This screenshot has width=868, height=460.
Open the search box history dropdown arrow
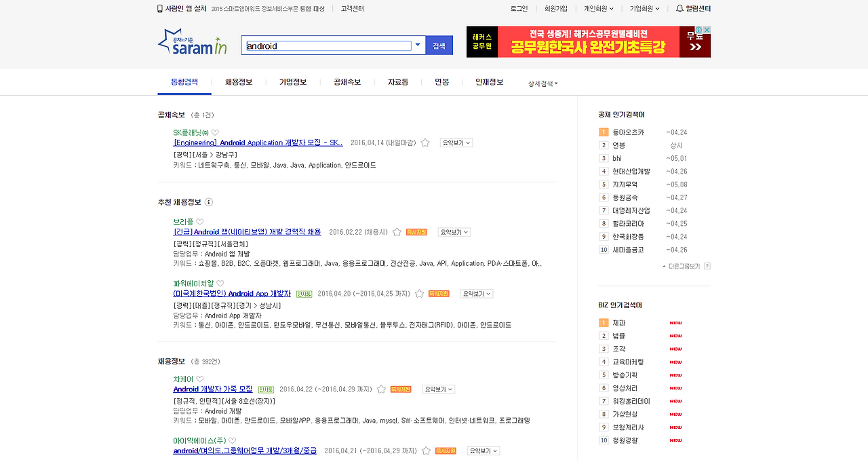[x=418, y=45]
